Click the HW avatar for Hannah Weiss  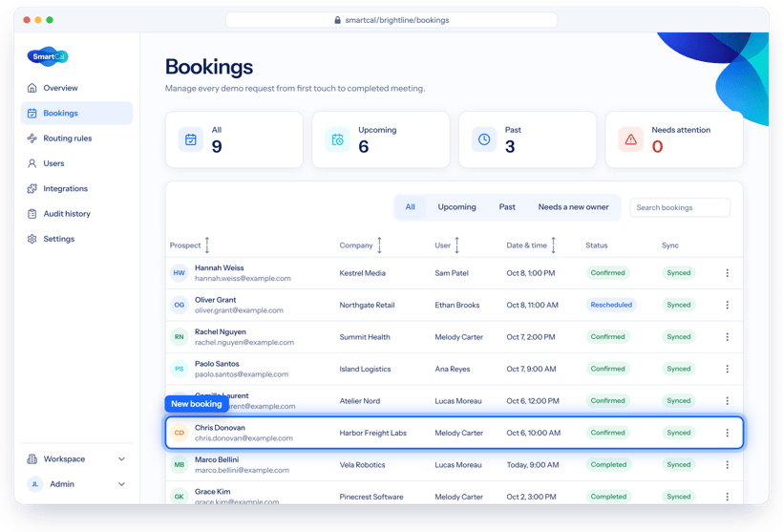180,273
